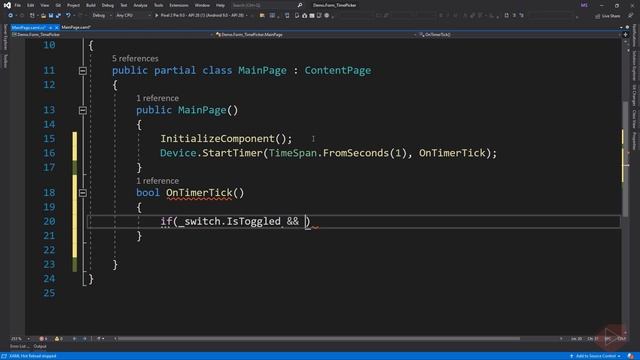Open the View menu
The image size is (640, 360).
coord(44,5)
